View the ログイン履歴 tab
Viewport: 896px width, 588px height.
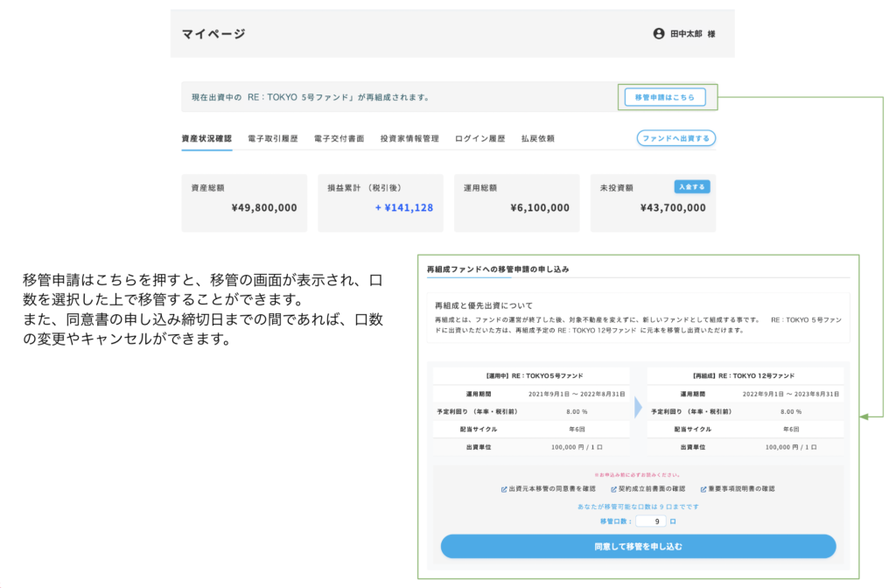click(480, 138)
